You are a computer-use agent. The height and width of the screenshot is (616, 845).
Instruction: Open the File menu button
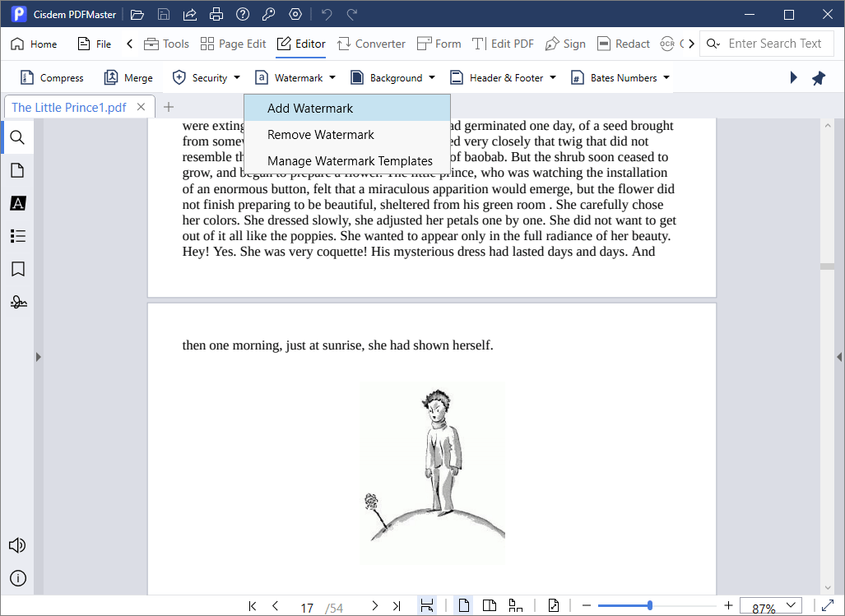(95, 44)
